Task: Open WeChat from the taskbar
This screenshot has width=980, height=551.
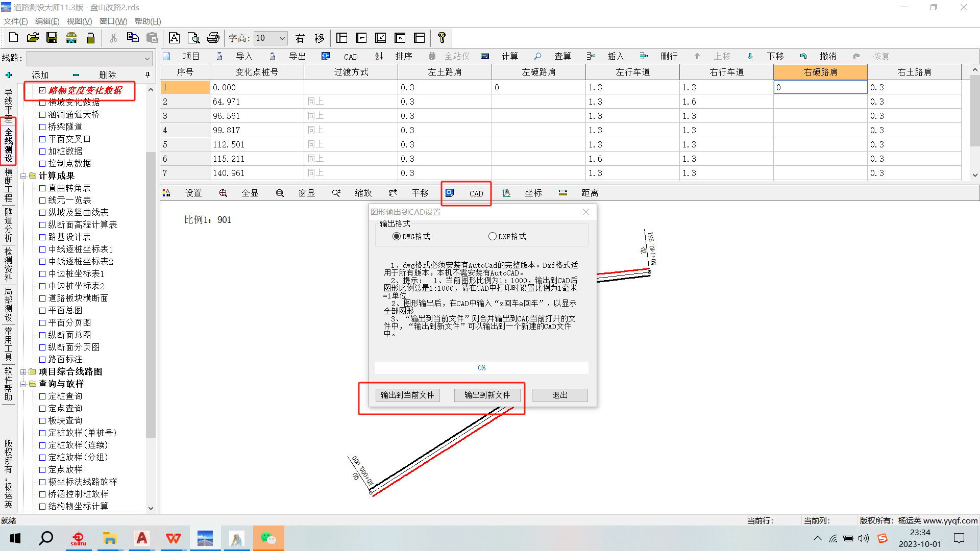Action: point(268,538)
